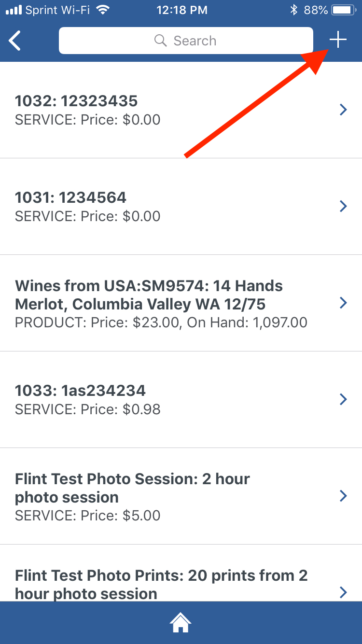
Task: Open chevron for Flint Test Photo Prints
Action: [343, 592]
